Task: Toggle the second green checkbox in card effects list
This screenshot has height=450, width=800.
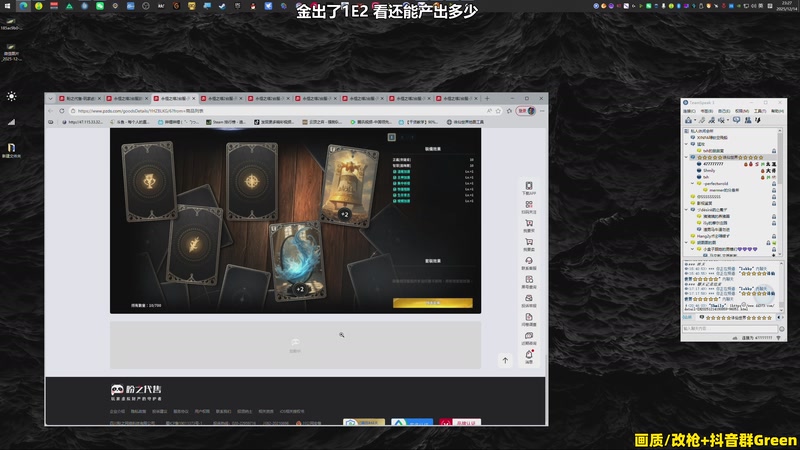Action: tap(394, 178)
